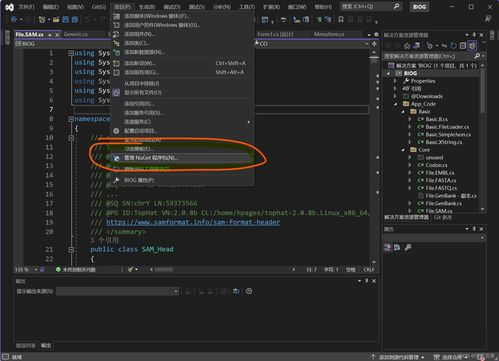
Task: Click the Open File folder icon
Action: coord(56,20)
